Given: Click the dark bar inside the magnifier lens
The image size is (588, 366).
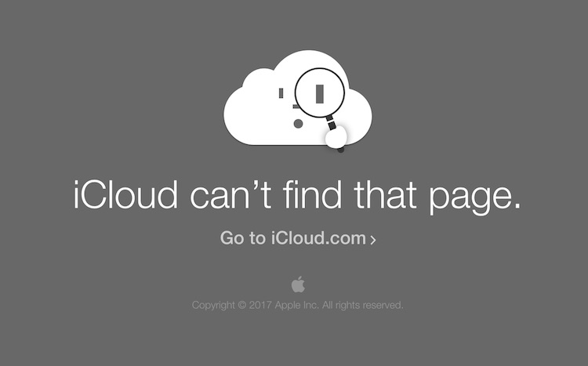Looking at the screenshot, I should (x=320, y=94).
